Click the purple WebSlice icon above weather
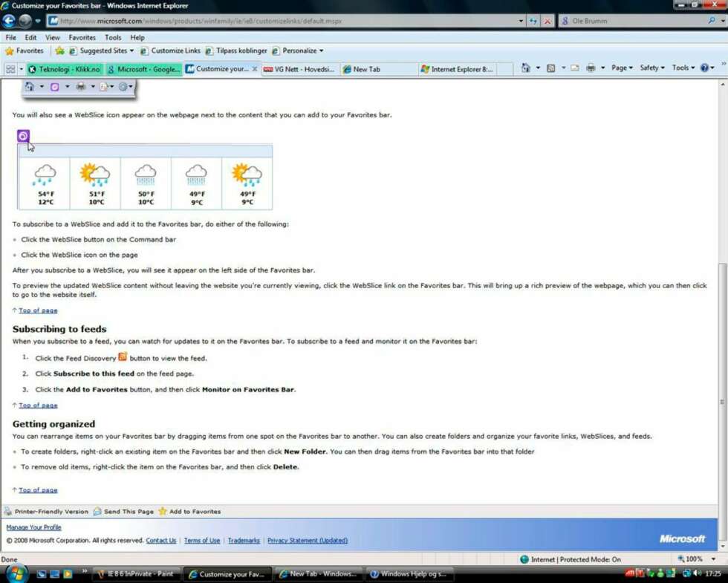This screenshot has height=583, width=728. [23, 136]
